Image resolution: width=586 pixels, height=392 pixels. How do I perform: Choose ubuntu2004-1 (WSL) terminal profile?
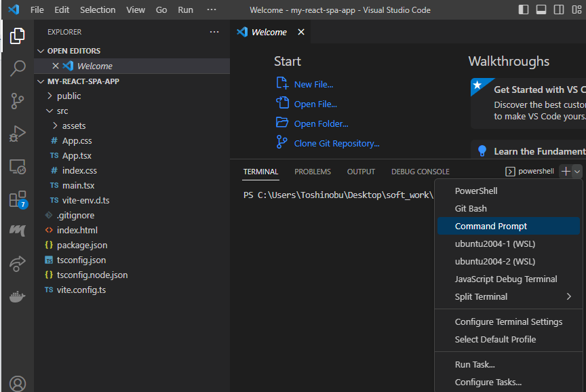[490, 243]
